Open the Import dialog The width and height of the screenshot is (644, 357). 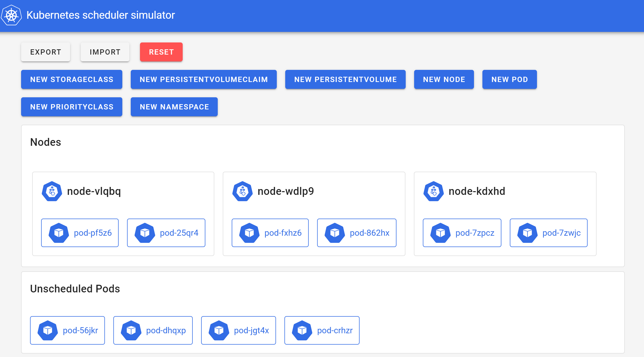point(105,52)
